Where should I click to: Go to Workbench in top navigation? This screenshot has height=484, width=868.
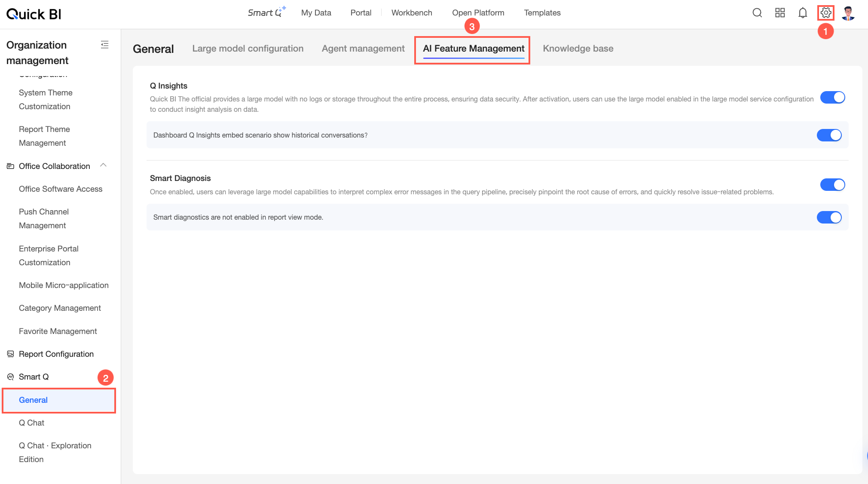click(x=412, y=12)
